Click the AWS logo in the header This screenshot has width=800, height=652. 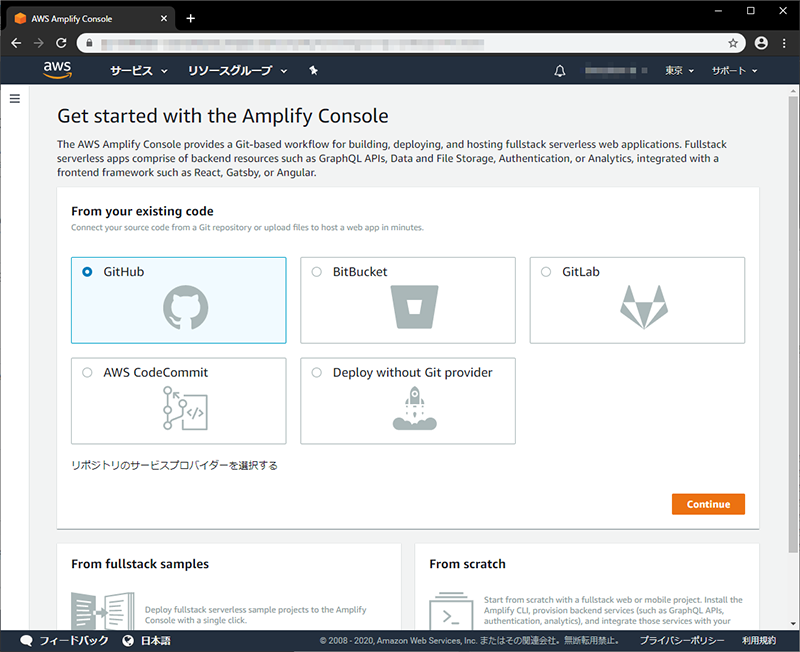[57, 70]
